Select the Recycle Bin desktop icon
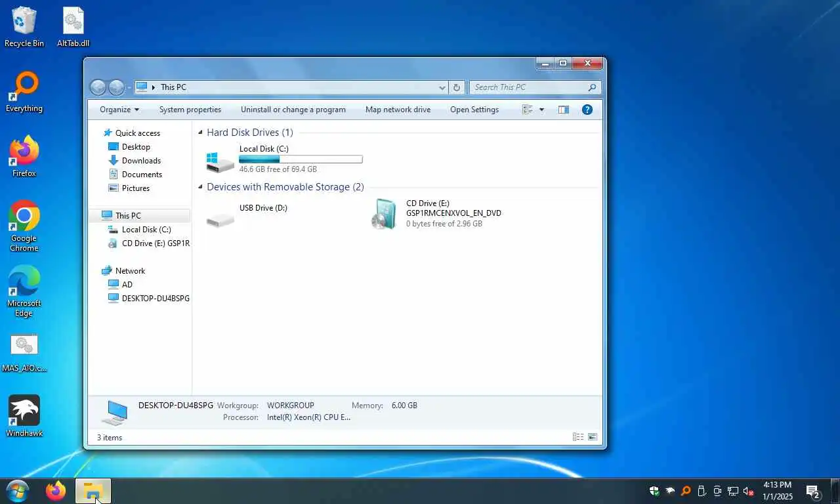 tap(24, 27)
